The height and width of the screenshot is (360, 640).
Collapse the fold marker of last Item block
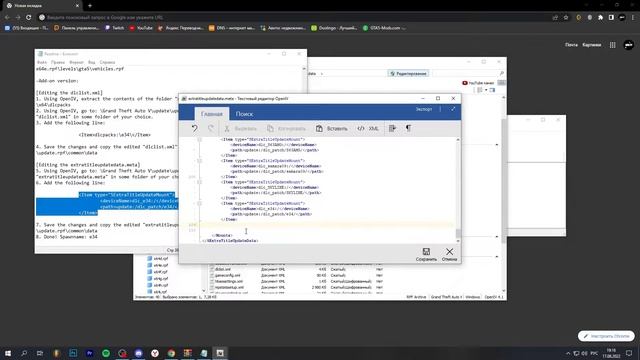(x=200, y=203)
